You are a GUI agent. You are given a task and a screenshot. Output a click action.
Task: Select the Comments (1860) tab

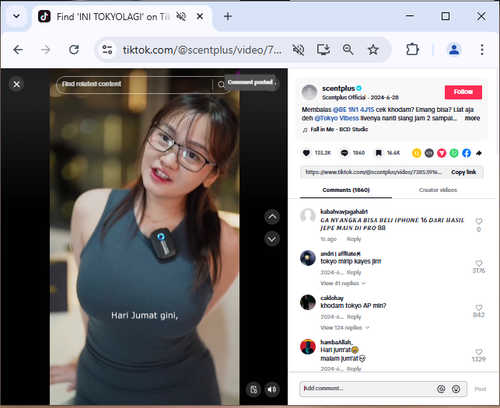pos(346,190)
